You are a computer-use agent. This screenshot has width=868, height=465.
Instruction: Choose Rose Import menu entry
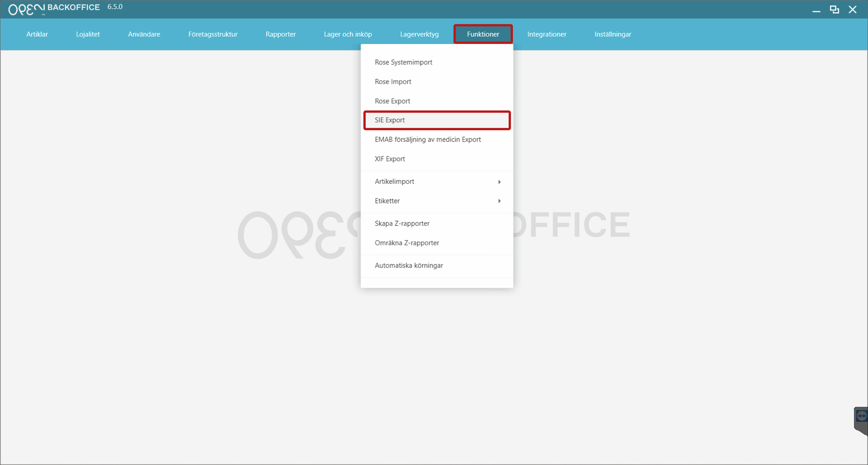click(x=437, y=82)
